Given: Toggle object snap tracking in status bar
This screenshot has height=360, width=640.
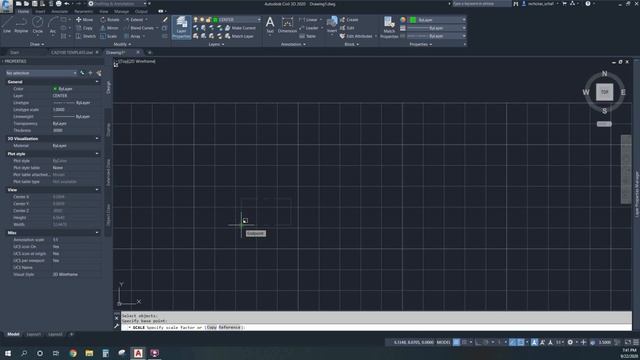Looking at the screenshot, I should pyautogui.click(x=513, y=342).
